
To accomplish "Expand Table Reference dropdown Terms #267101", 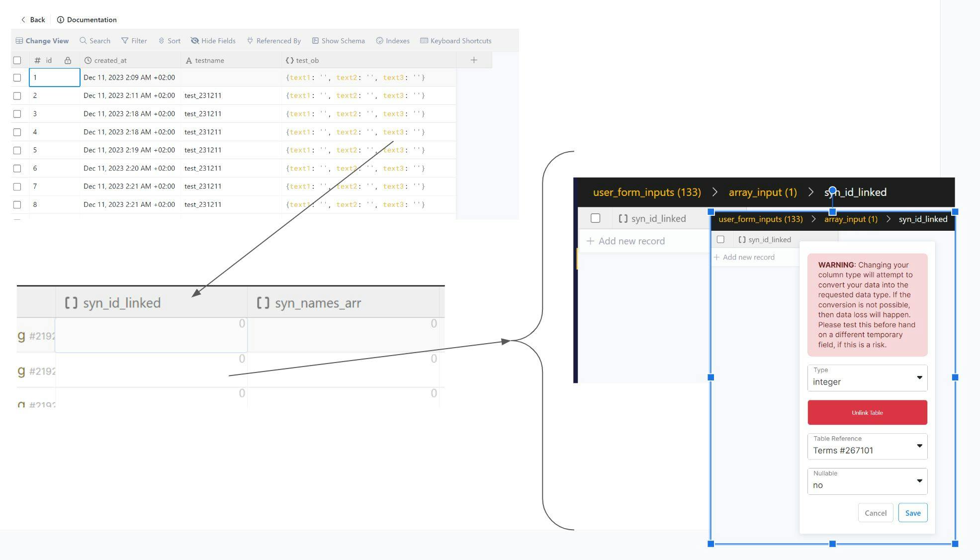I will pos(867,447).
